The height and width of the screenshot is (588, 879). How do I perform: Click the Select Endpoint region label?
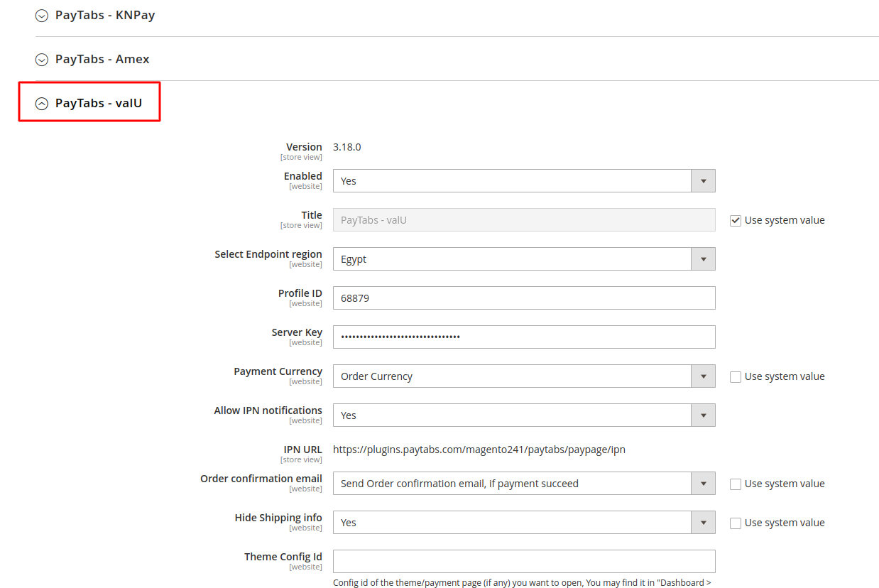pos(268,254)
